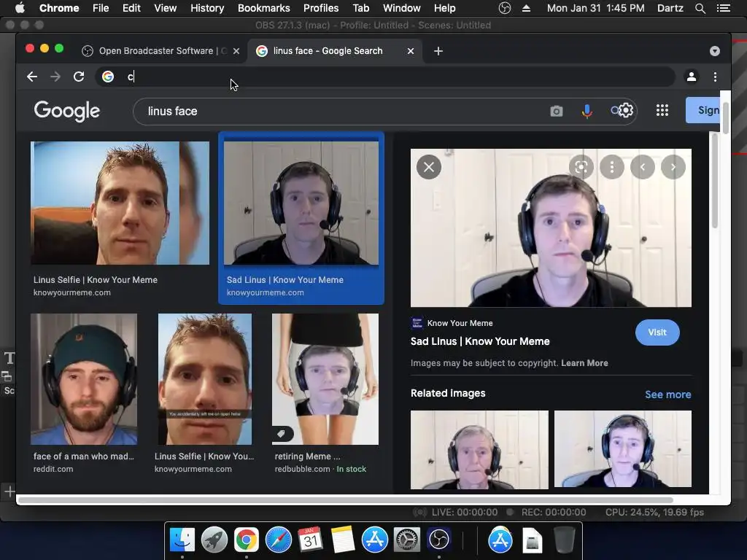Select the Linus Selfie first thumbnail

pyautogui.click(x=120, y=203)
